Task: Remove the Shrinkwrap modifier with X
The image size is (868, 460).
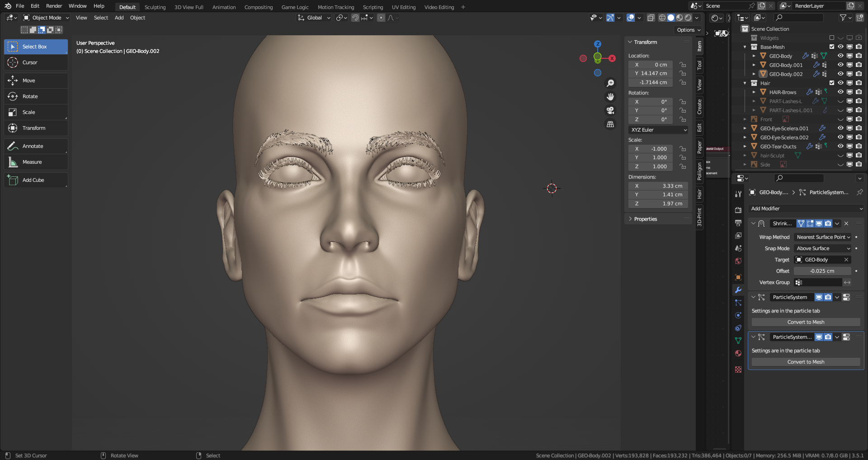Action: pyautogui.click(x=846, y=223)
